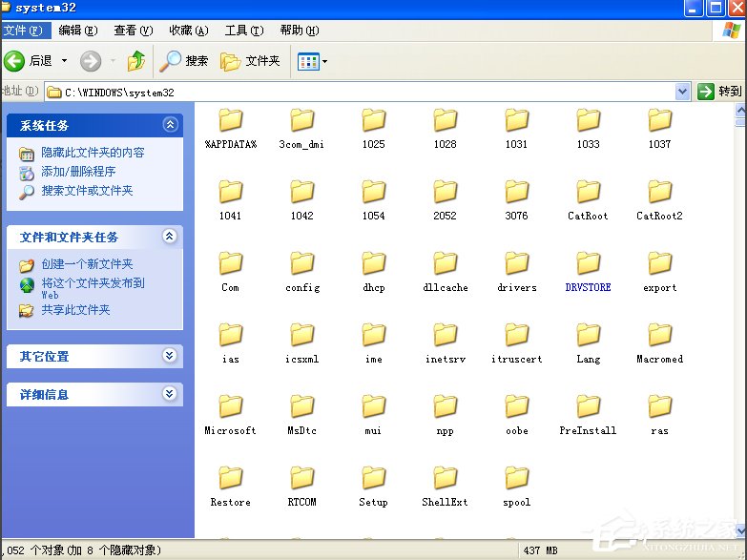Click the 转到 Go button
The width and height of the screenshot is (747, 560).
point(719,92)
